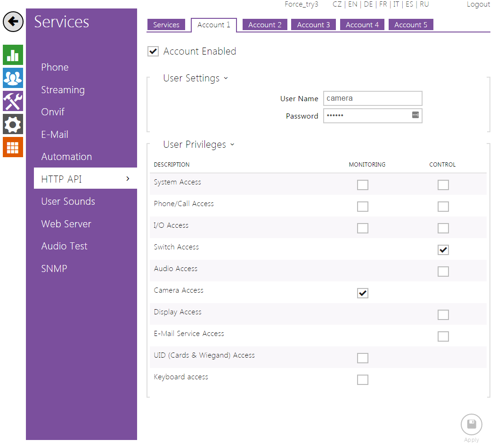Click the Logout link
The image size is (497, 448).
[x=478, y=4]
